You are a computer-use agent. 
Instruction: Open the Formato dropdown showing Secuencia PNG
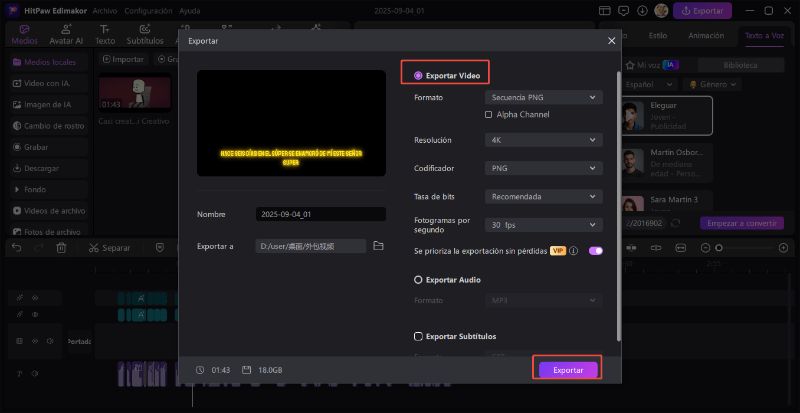(x=543, y=97)
